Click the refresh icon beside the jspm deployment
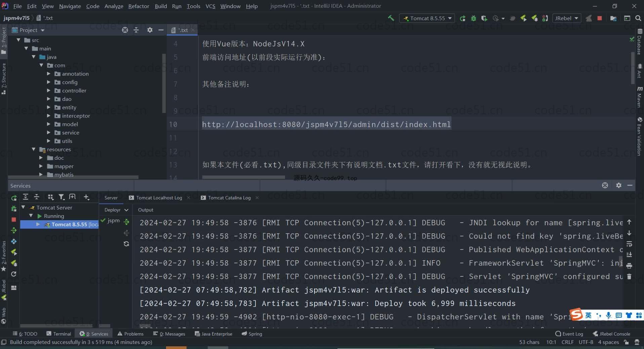The width and height of the screenshot is (644, 349). pyautogui.click(x=126, y=244)
